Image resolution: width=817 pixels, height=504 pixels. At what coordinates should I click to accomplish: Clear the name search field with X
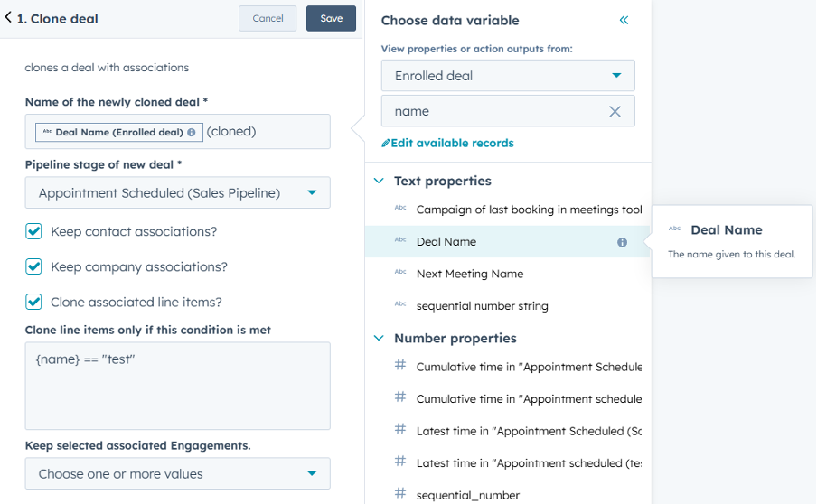[615, 111]
